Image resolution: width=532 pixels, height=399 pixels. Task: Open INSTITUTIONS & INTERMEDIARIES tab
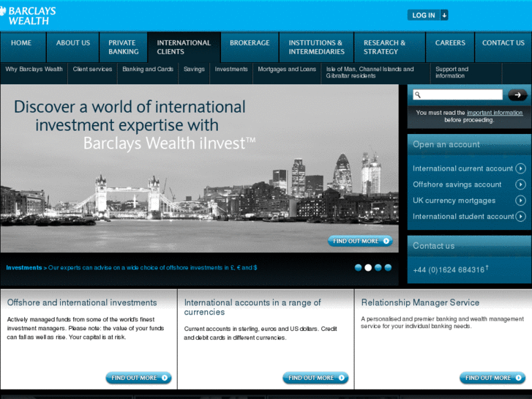click(317, 47)
